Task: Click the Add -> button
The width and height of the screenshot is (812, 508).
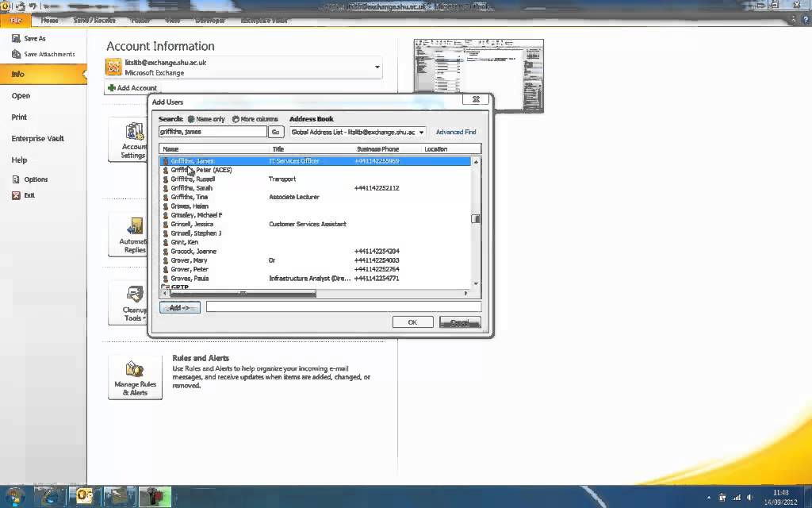Action: click(180, 307)
